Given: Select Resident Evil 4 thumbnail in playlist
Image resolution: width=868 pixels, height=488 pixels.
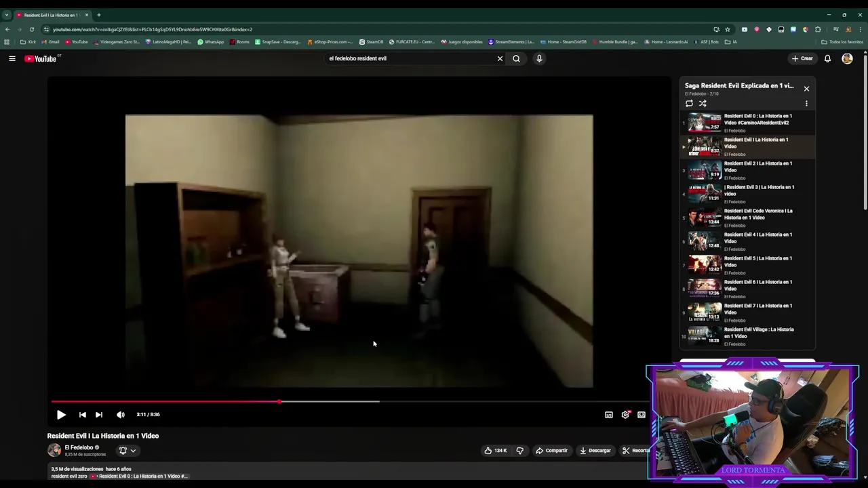Looking at the screenshot, I should click(705, 241).
